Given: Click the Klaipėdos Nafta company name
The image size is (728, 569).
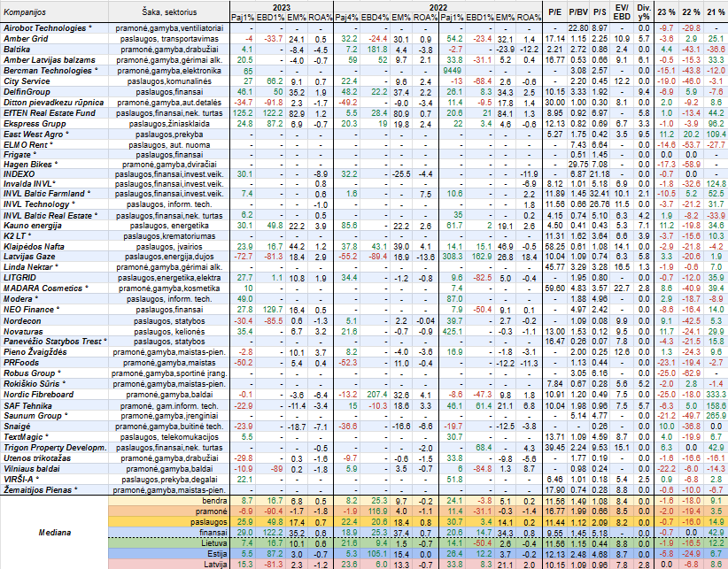Looking at the screenshot, I should (x=34, y=247).
